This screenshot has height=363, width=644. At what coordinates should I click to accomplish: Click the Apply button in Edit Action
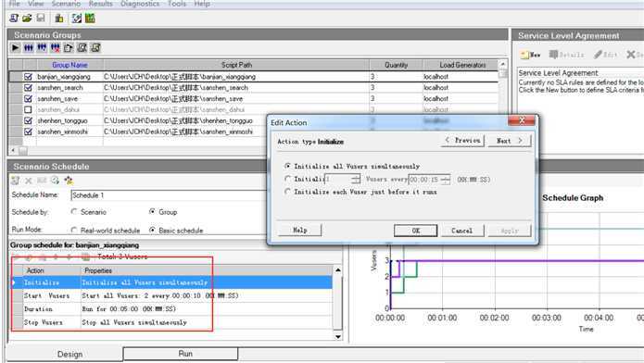pos(510,231)
